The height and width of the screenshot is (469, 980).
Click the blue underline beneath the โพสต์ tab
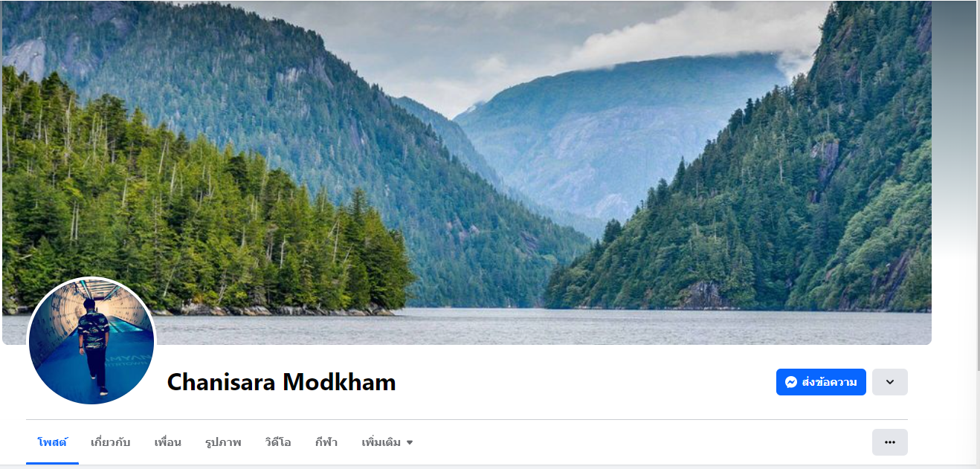(52, 463)
